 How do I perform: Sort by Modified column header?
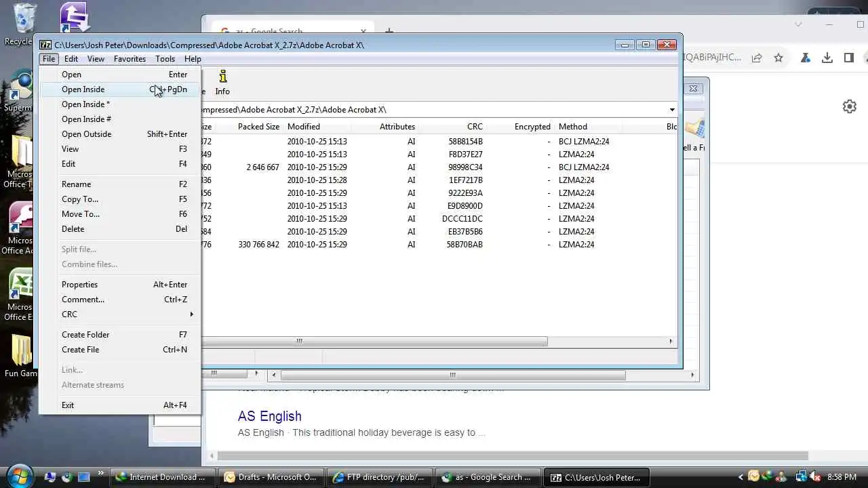(317, 127)
